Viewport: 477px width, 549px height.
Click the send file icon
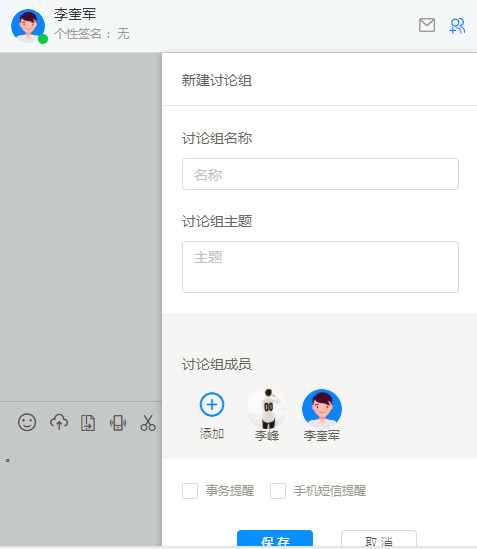coord(88,423)
